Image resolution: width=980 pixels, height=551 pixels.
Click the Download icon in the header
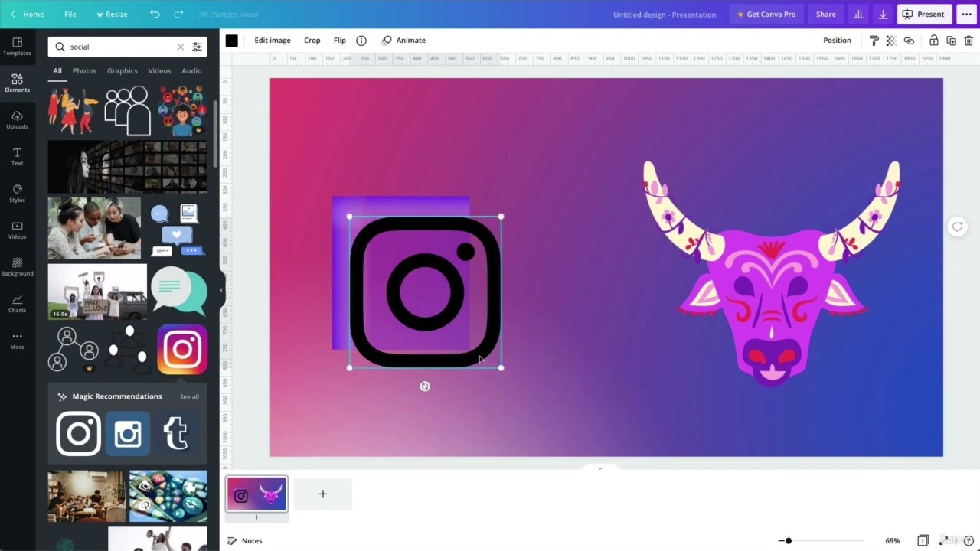coord(883,14)
